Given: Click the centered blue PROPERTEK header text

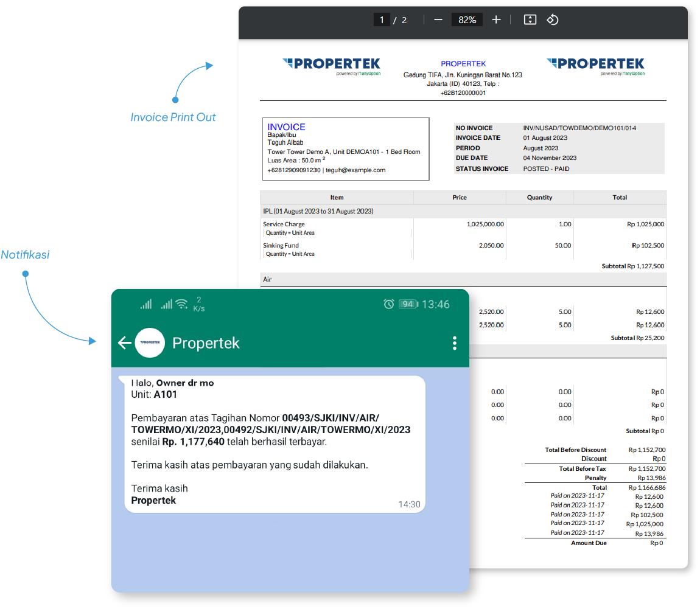Looking at the screenshot, I should pos(463,63).
